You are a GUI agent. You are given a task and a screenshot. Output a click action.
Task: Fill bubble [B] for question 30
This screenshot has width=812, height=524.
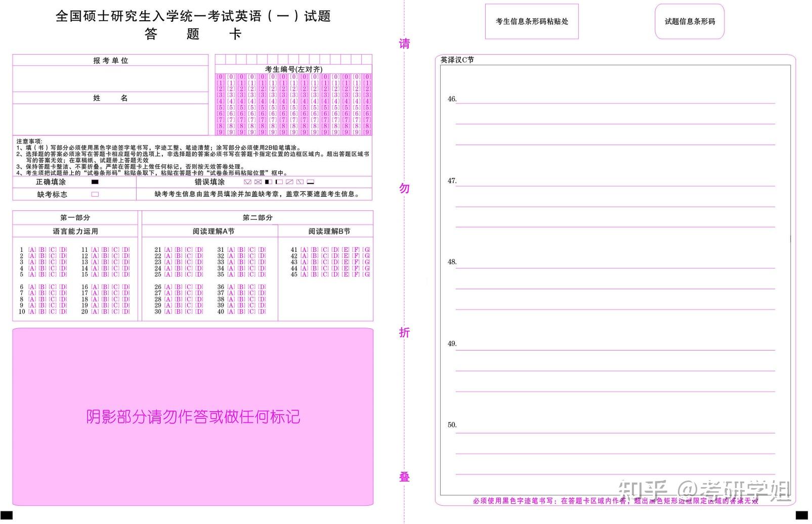[x=179, y=312]
